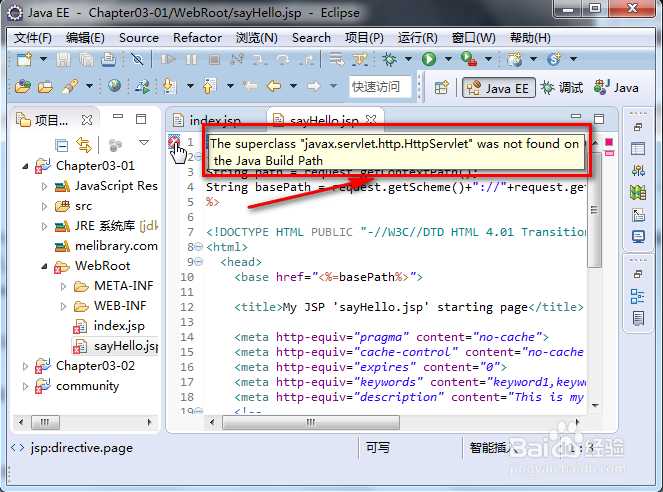663x492 pixels.
Task: Click the Print toolbar icon
Action: [x=109, y=59]
